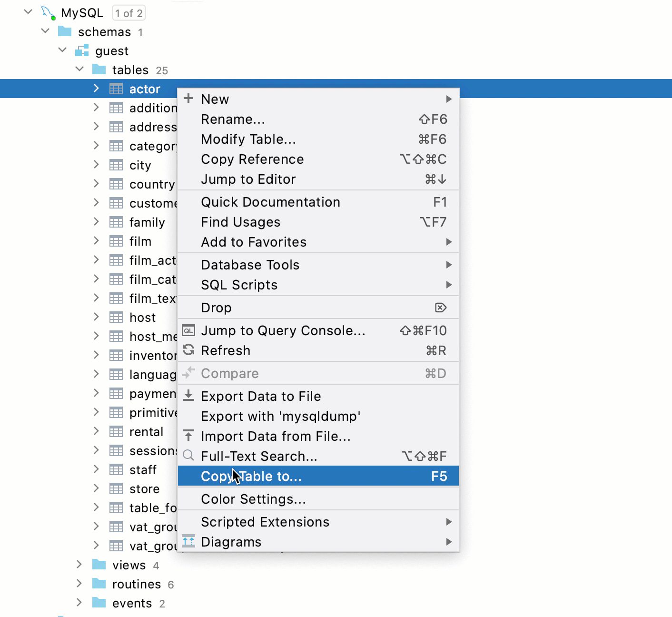Click the Export Data to File download icon
Image resolution: width=672 pixels, height=617 pixels.
pos(188,396)
